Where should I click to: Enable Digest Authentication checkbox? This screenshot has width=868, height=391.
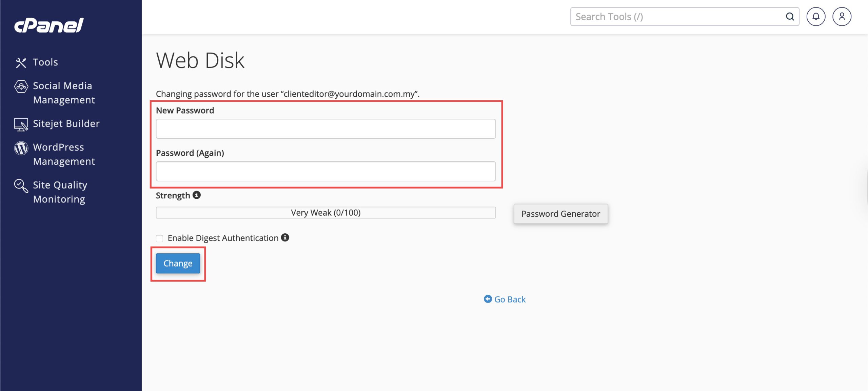click(159, 238)
